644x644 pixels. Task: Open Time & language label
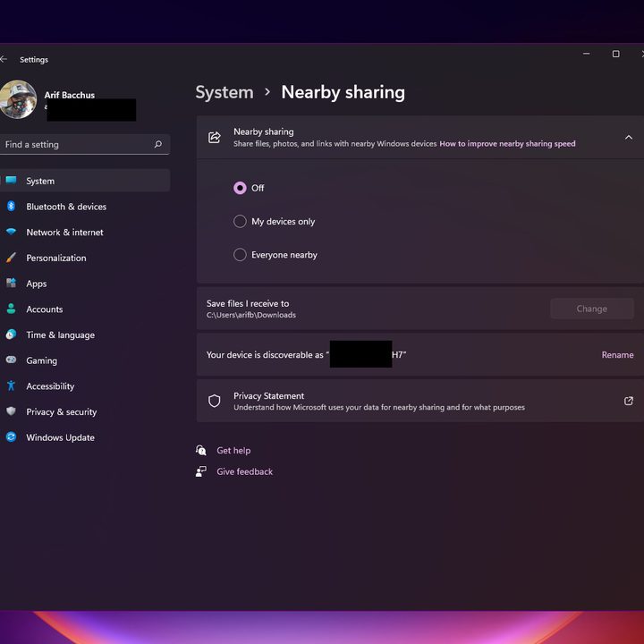[61, 335]
